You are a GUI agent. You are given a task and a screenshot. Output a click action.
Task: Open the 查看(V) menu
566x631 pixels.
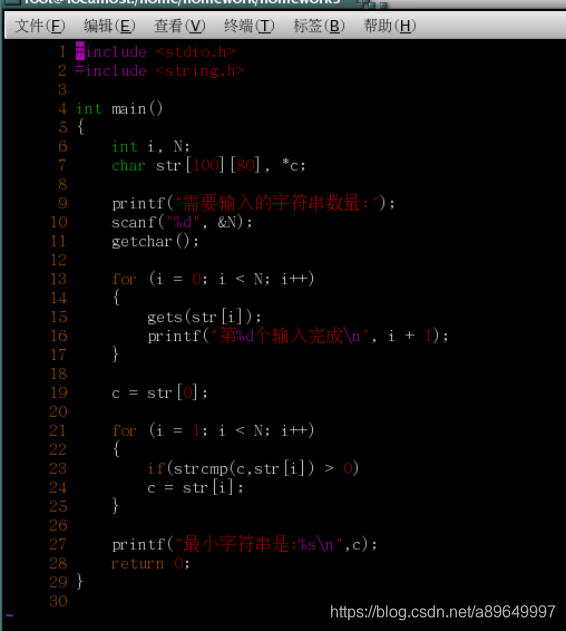(180, 26)
